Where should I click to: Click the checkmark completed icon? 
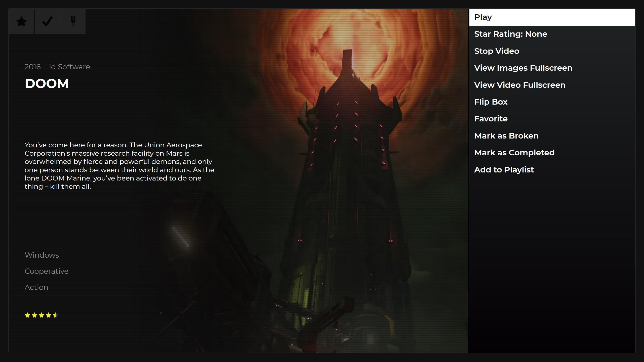pyautogui.click(x=47, y=21)
